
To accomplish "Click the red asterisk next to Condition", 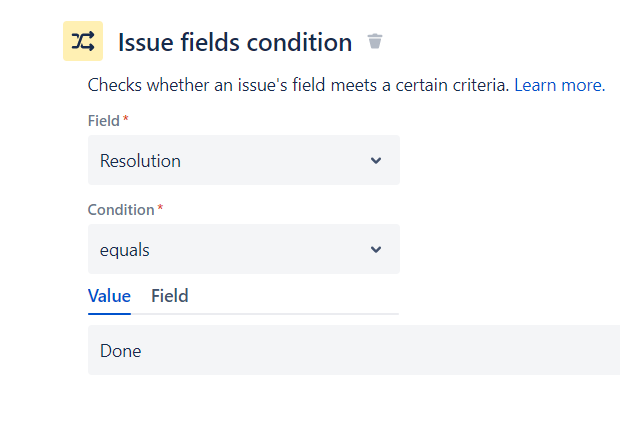I will [160, 207].
